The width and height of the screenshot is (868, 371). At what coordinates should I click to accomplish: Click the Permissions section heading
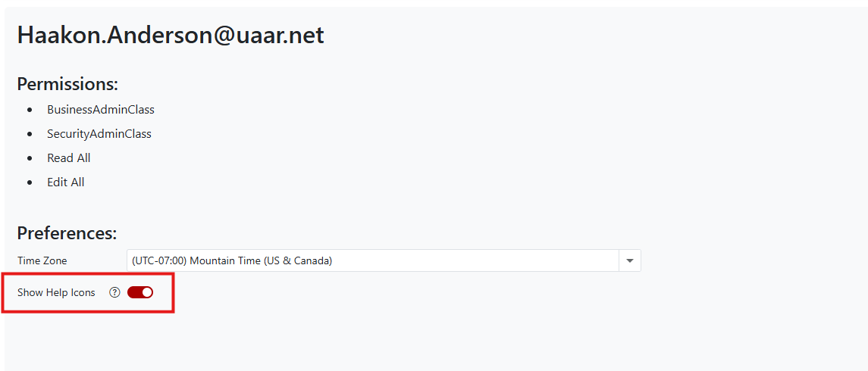[67, 84]
